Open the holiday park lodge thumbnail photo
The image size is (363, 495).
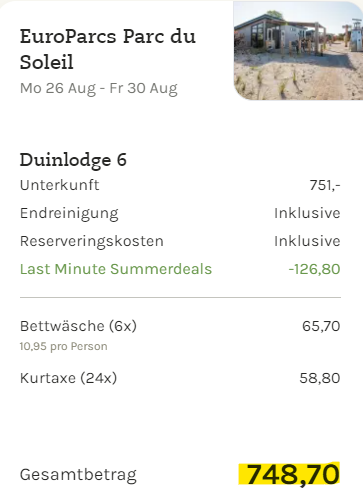point(298,50)
